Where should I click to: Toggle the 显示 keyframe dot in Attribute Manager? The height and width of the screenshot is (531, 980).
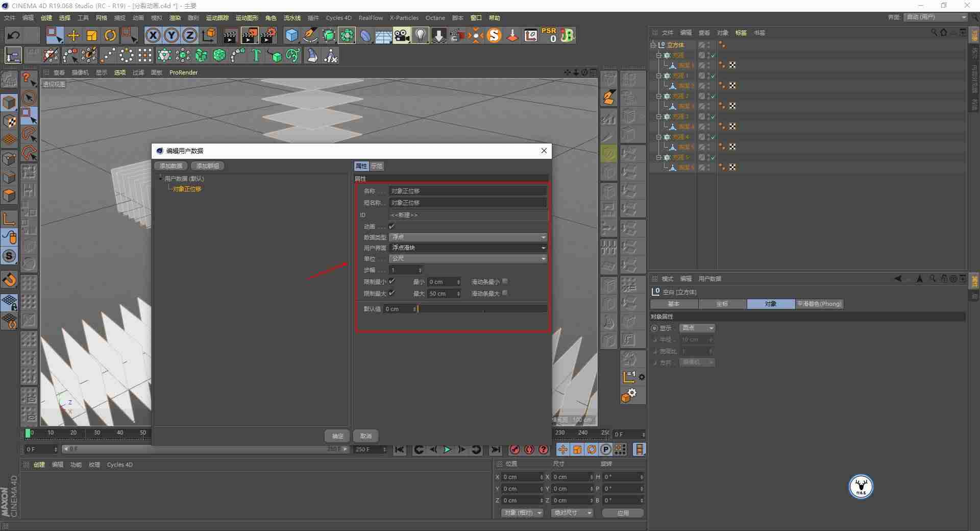[x=654, y=328]
